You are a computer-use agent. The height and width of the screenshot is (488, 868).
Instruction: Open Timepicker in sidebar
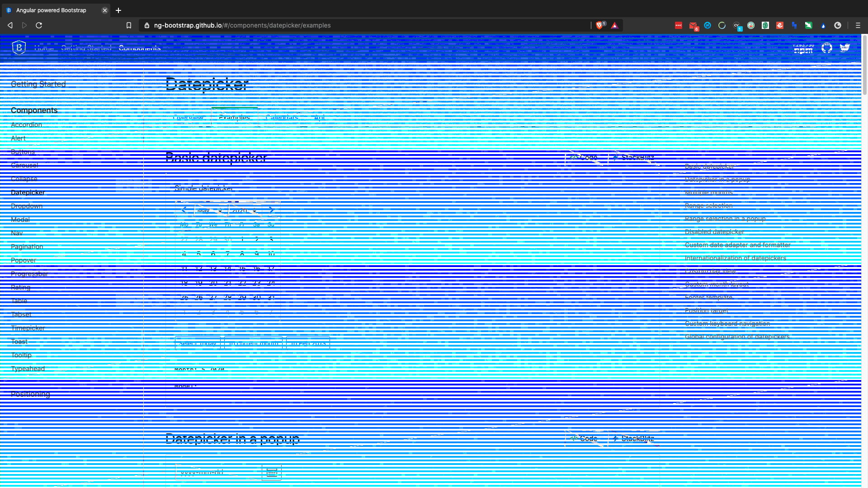pyautogui.click(x=28, y=328)
